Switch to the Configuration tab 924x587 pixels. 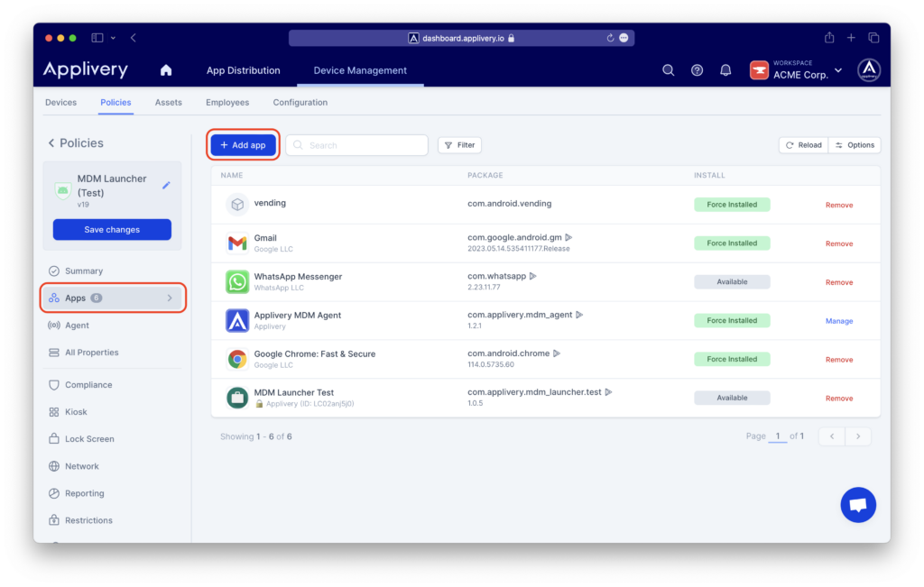300,103
